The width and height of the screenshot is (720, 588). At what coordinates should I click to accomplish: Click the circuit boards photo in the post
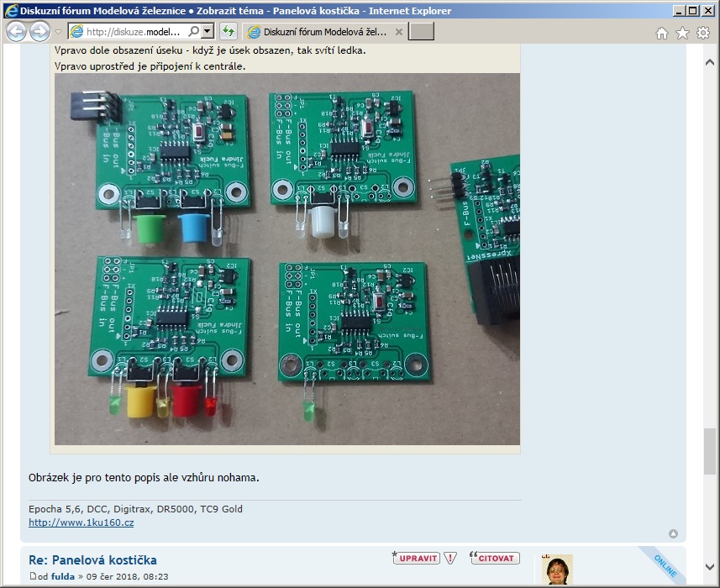[x=286, y=259]
